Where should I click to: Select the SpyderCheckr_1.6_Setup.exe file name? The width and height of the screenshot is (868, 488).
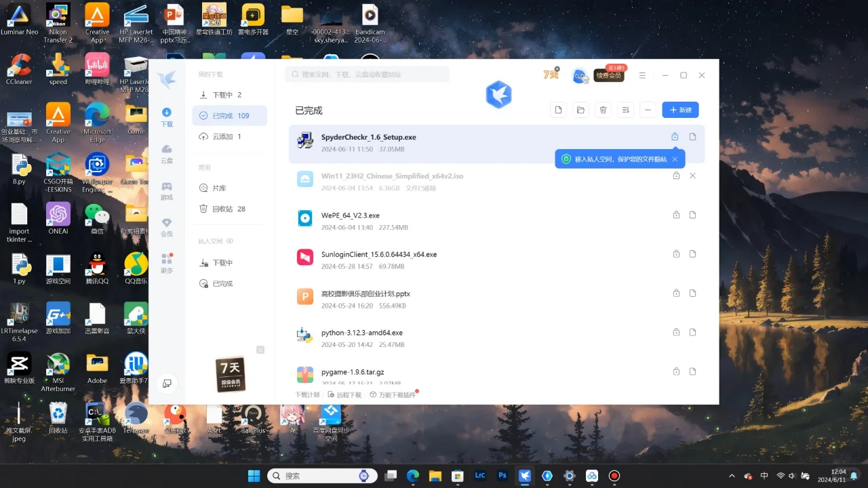369,138
